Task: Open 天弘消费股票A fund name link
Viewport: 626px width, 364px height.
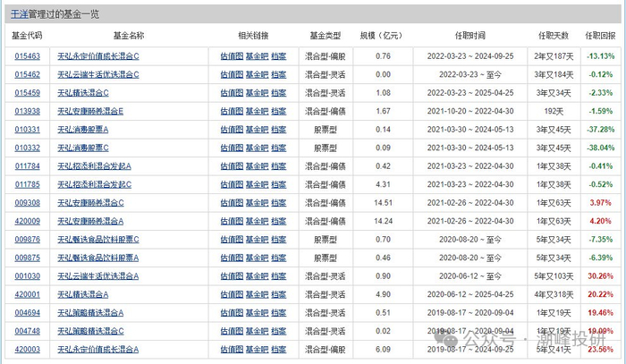Action: (x=83, y=130)
